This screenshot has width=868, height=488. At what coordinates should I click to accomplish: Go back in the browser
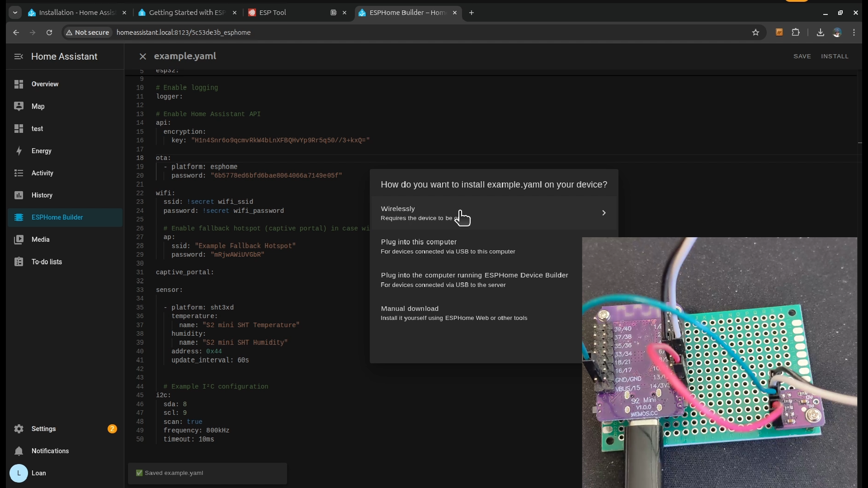click(16, 33)
